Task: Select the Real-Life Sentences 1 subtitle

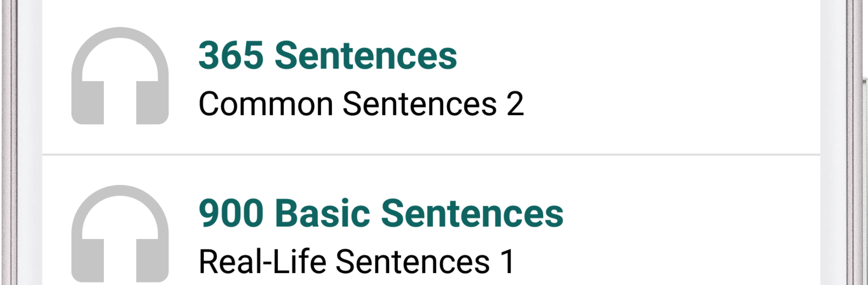Action: [356, 261]
